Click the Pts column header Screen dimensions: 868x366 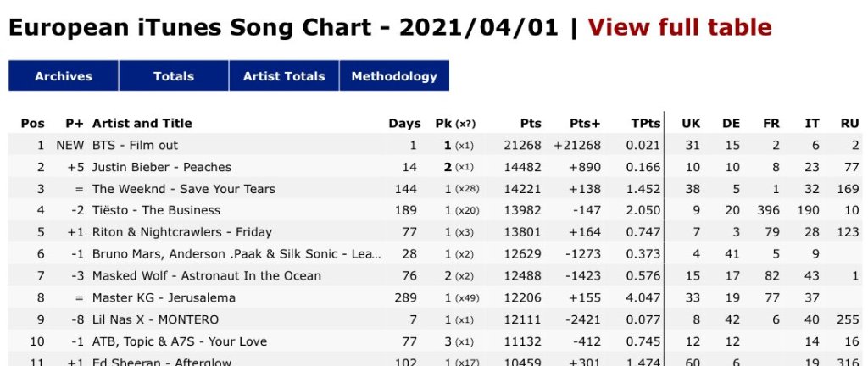(531, 124)
